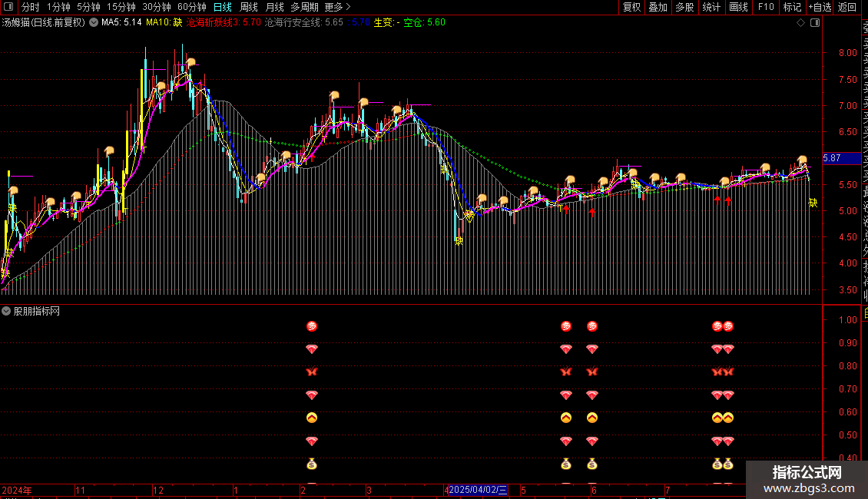Select the 60分钟 period
868x499 pixels.
192,7
